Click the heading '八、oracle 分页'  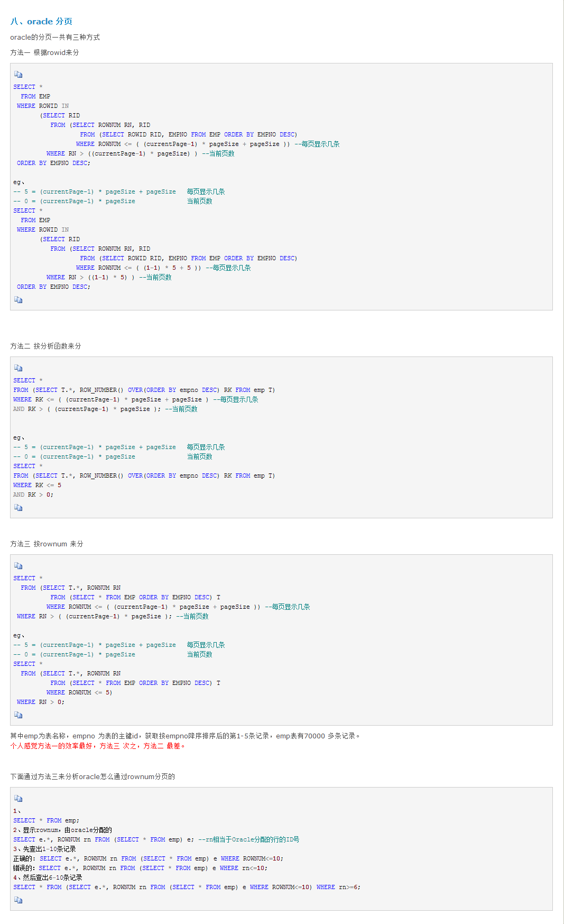(41, 21)
